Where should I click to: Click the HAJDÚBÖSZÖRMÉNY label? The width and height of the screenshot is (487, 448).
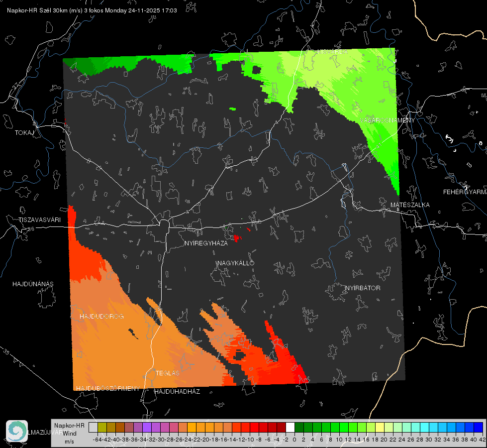pos(108,389)
